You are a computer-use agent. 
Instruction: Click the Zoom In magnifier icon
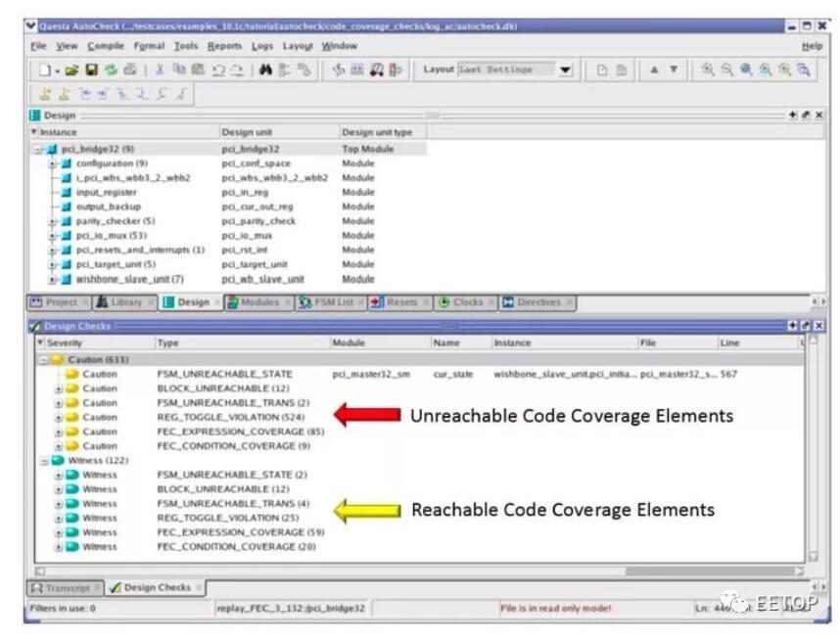pyautogui.click(x=708, y=70)
